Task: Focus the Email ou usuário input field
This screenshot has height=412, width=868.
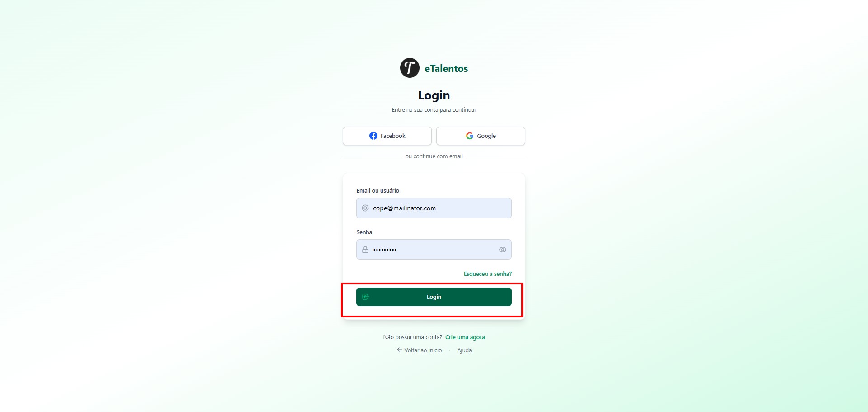Action: click(434, 208)
